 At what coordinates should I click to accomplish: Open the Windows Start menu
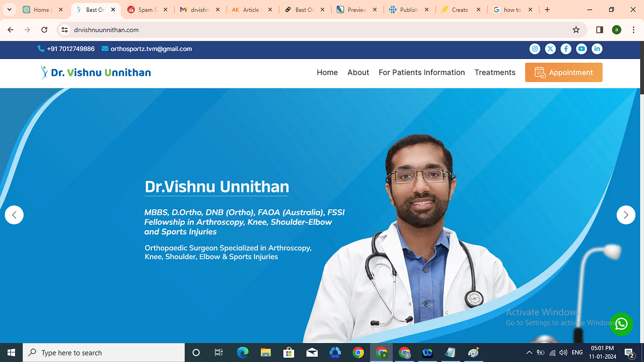11,352
